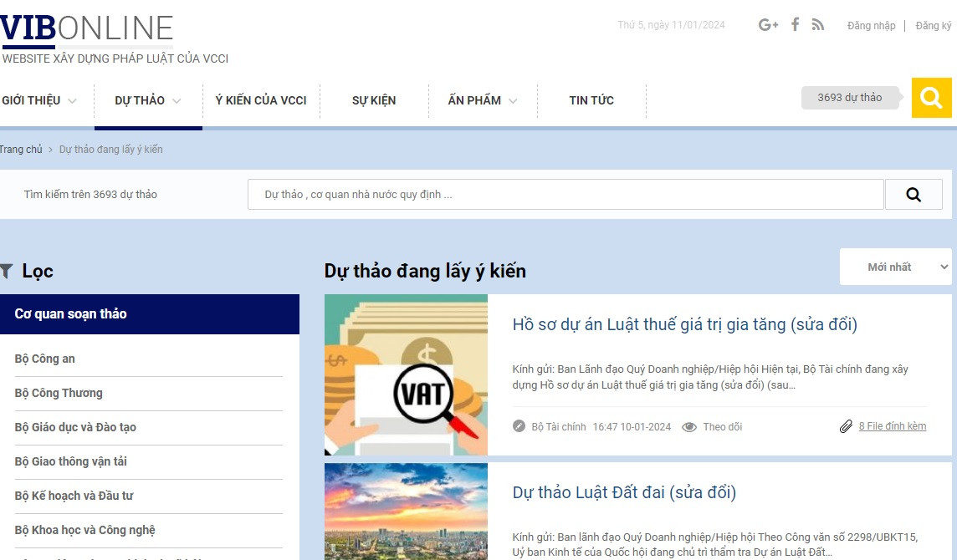Expand the Giới thiệu menu dropdown
The height and width of the screenshot is (560, 957).
(72, 101)
